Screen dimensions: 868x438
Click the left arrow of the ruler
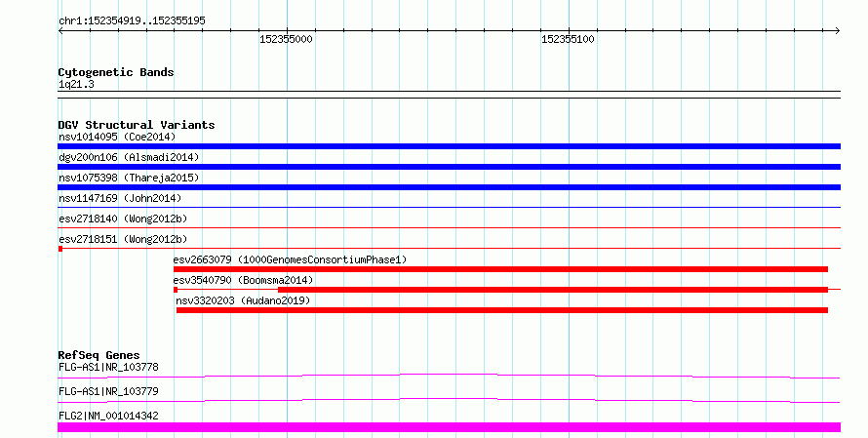pos(60,31)
